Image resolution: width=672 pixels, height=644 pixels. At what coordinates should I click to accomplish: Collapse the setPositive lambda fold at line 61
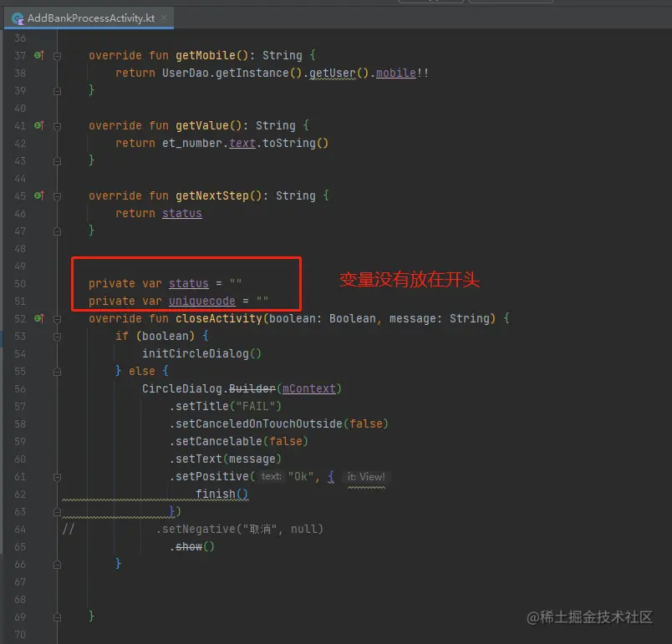57,477
